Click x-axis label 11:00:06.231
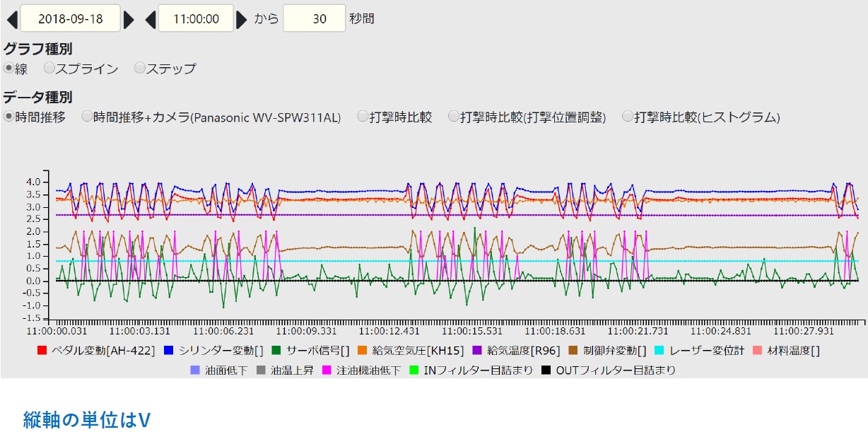Screen dimensions: 868x432 click(x=223, y=330)
